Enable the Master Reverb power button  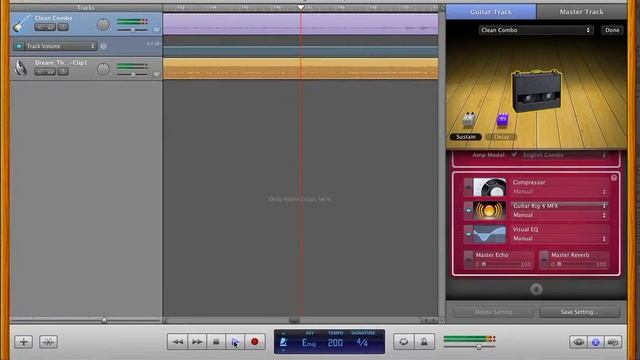(x=544, y=260)
